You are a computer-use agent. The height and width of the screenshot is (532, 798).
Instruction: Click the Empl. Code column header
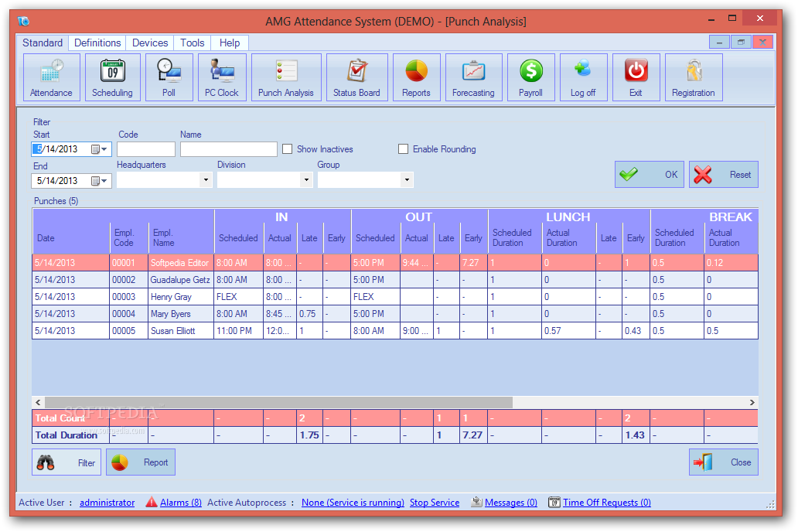(129, 237)
